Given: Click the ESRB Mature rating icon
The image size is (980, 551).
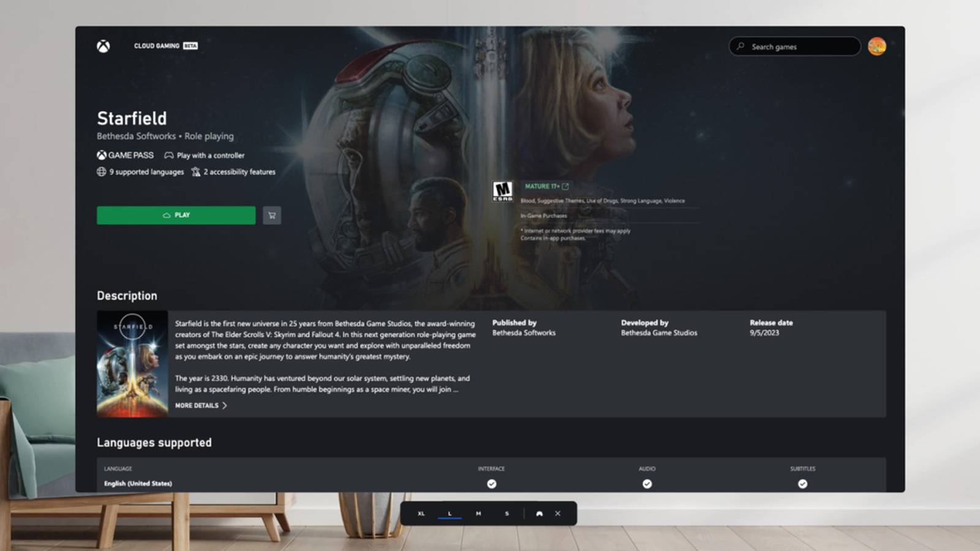Looking at the screenshot, I should click(x=503, y=193).
